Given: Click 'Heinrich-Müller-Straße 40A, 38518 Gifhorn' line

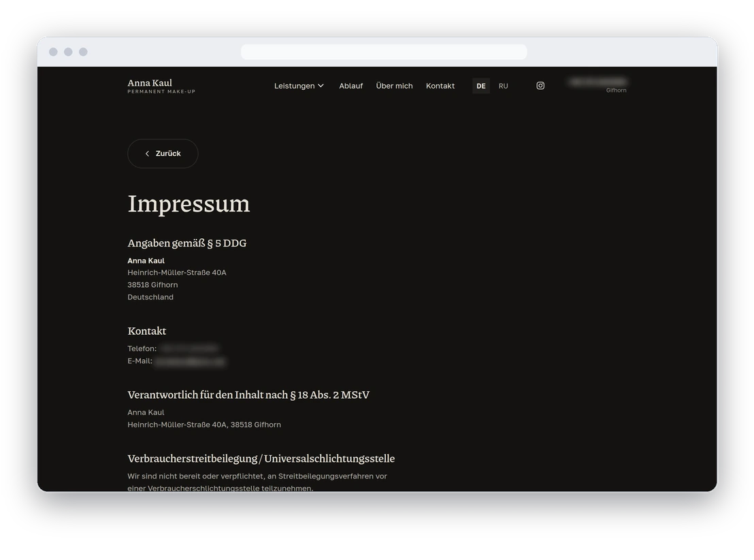Looking at the screenshot, I should coord(204,425).
